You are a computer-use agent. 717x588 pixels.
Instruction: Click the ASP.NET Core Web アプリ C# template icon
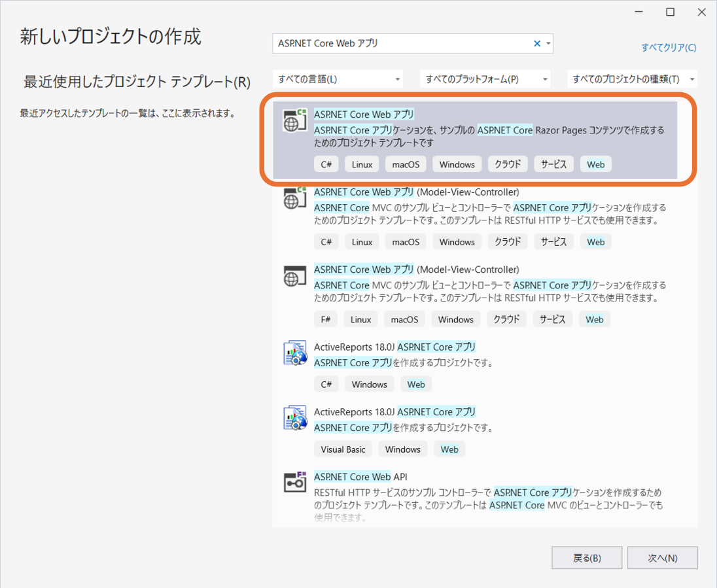(294, 121)
